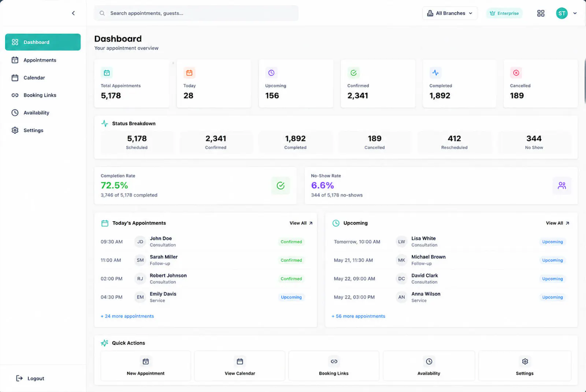
Task: Click the search magnifier icon
Action: point(102,13)
